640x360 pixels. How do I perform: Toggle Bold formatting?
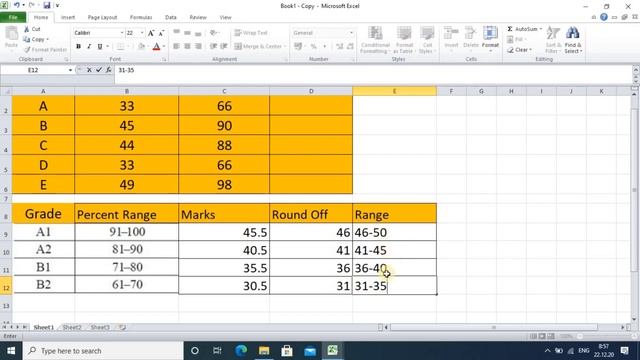[x=78, y=47]
